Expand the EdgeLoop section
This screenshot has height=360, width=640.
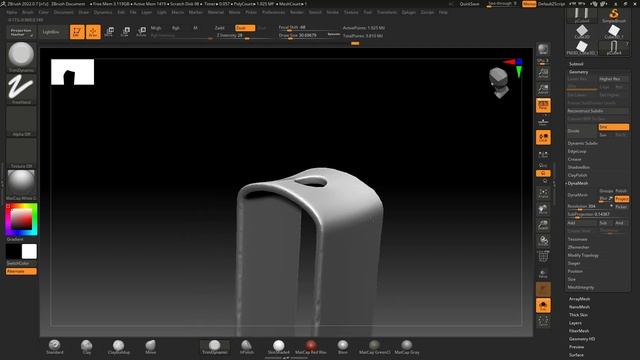tap(577, 151)
